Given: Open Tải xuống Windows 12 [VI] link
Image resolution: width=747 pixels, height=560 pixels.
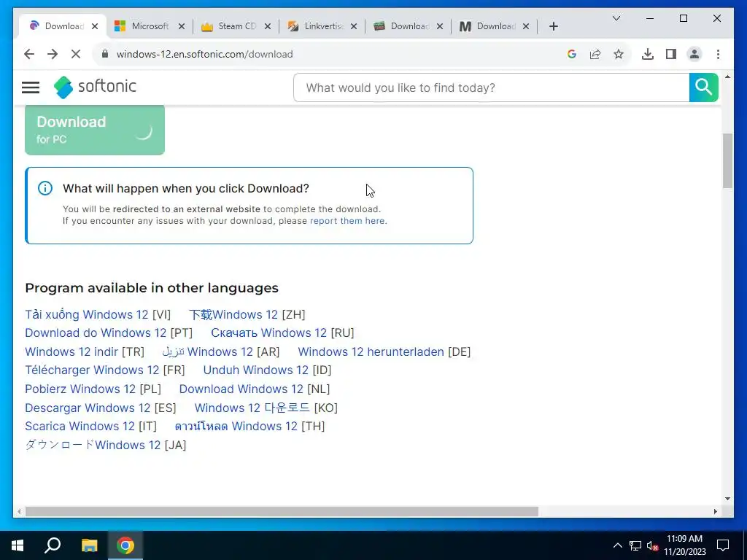Looking at the screenshot, I should [87, 315].
